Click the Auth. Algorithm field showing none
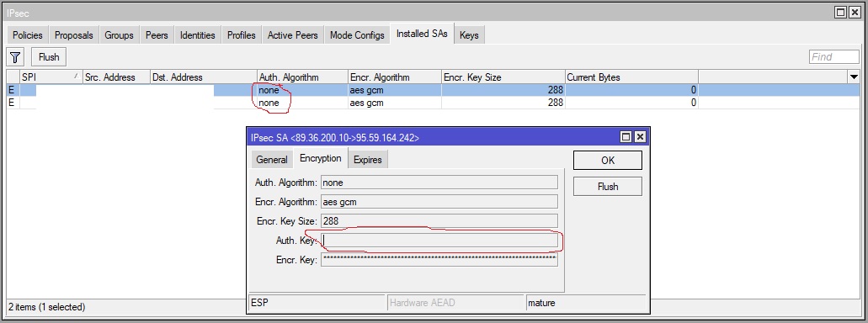Screen dimensions: 868x323 point(439,183)
